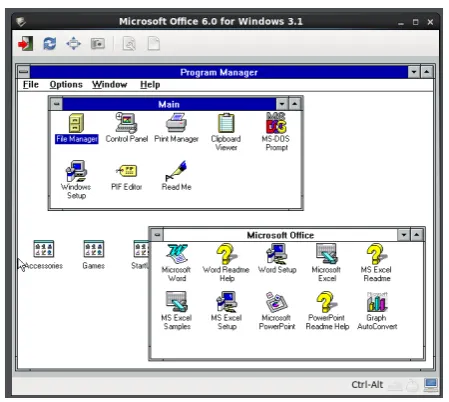Click the Microsoft Office group title bar
The width and height of the screenshot is (449, 402).
pyautogui.click(x=280, y=235)
